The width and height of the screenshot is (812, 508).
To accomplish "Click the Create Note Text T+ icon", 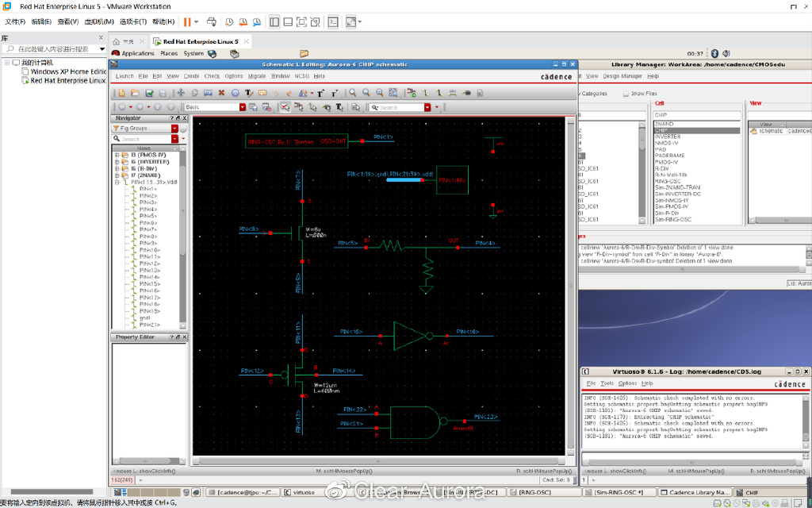I will click(321, 93).
